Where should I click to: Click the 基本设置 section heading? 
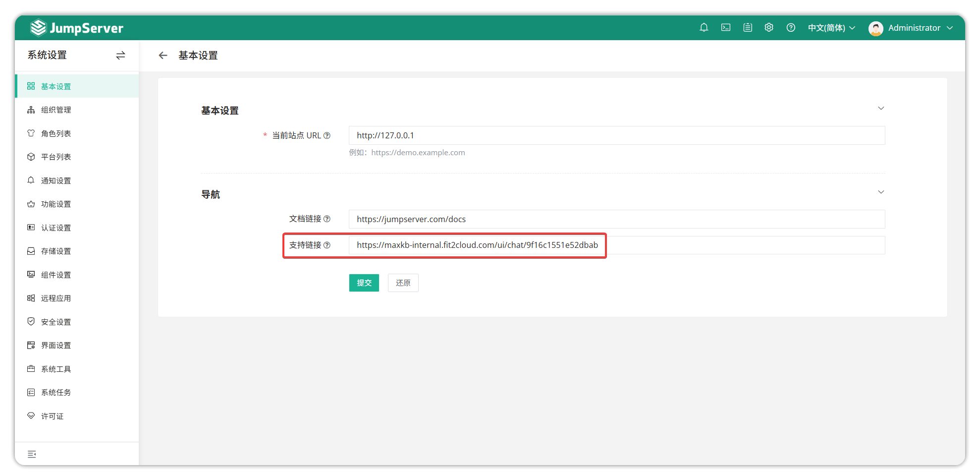point(219,111)
